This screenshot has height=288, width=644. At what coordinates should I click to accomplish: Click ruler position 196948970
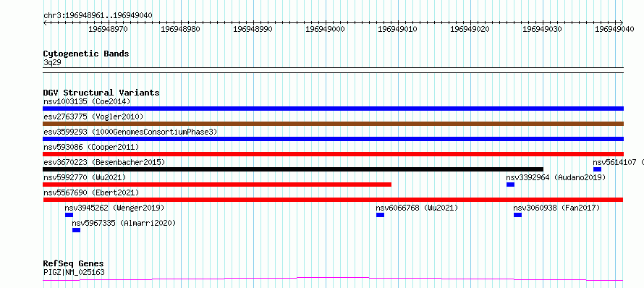click(108, 29)
